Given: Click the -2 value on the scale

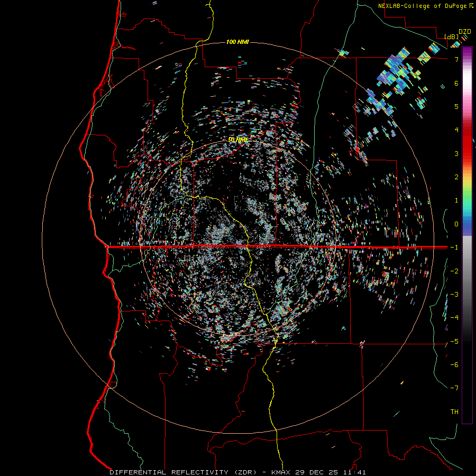Looking at the screenshot, I should [454, 271].
